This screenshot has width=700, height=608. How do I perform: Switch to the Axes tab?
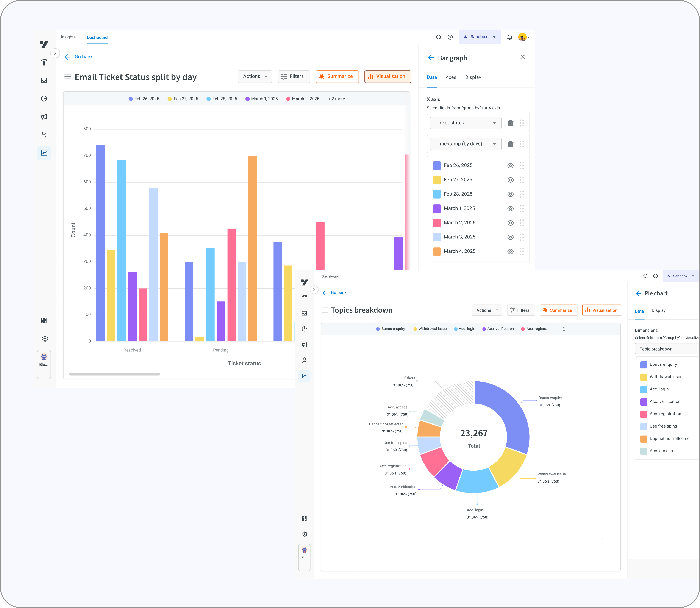click(x=451, y=77)
